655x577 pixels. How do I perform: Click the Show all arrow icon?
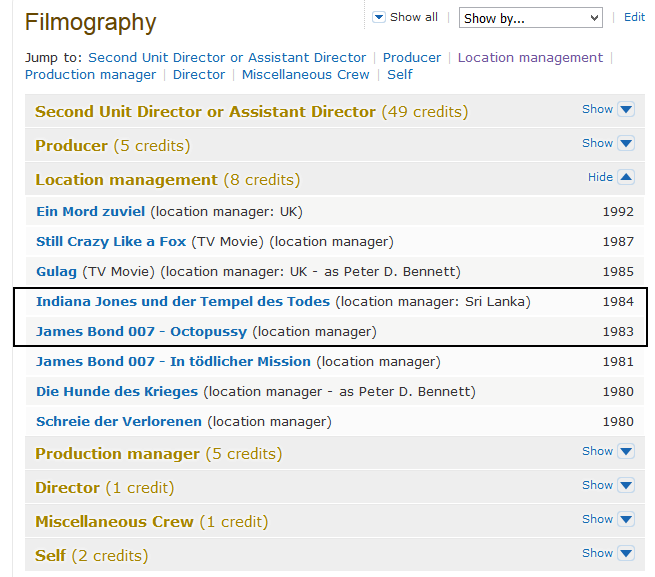pyautogui.click(x=379, y=17)
